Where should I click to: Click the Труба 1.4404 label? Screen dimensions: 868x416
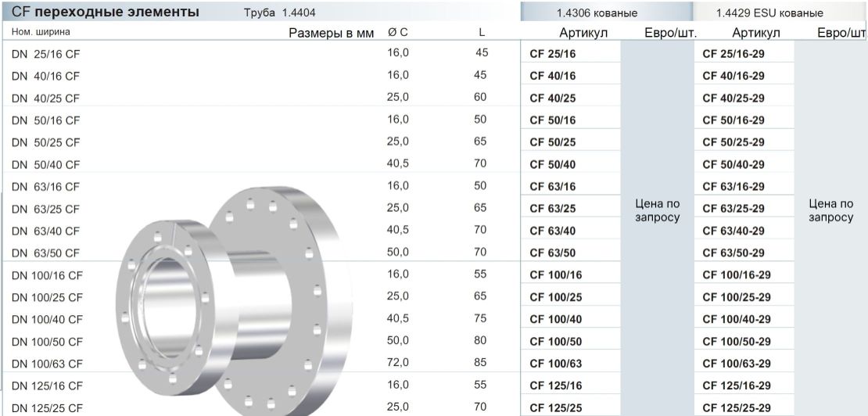279,13
